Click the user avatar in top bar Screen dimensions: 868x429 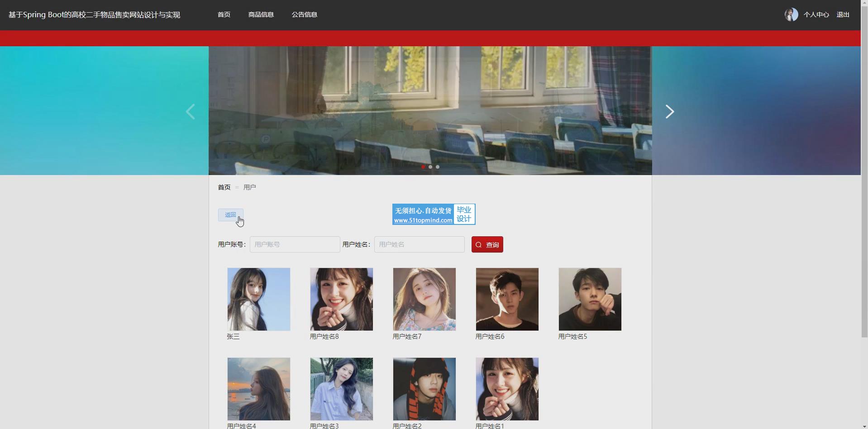(x=791, y=14)
